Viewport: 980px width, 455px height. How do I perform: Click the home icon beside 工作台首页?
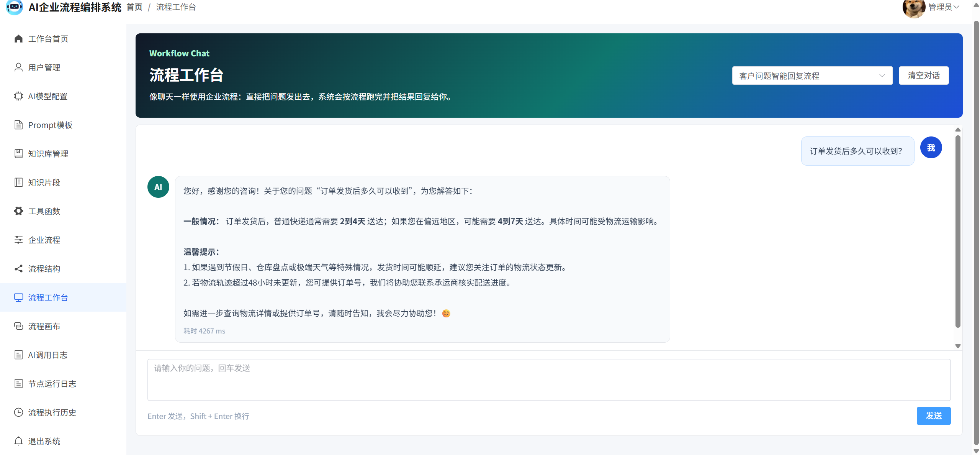(18, 39)
